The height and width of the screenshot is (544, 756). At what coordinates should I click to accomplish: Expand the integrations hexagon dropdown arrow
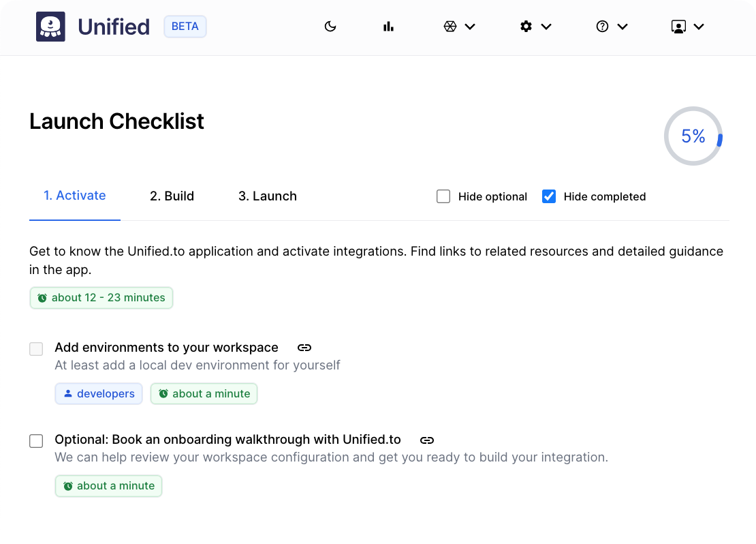(470, 27)
